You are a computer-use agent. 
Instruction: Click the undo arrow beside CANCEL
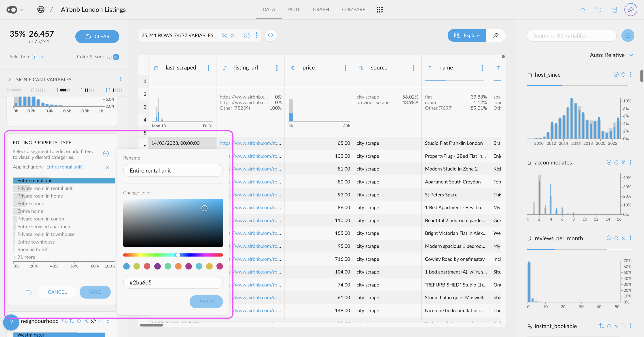coord(29,292)
